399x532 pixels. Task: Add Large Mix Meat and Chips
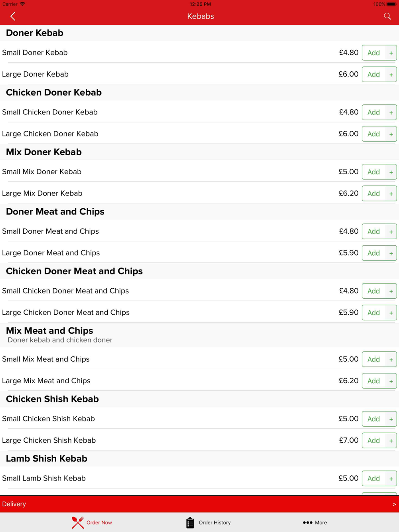(373, 381)
